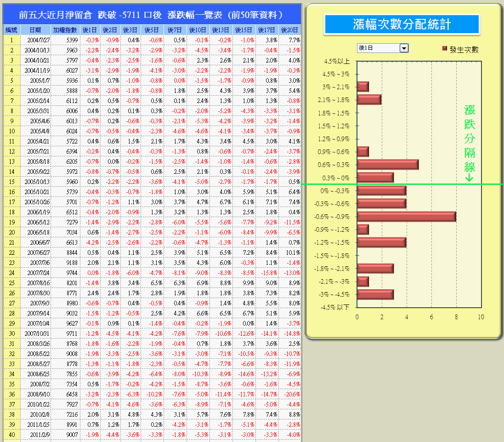The height and width of the screenshot is (442, 504).
Task: Select the 後20日 column header
Action: 289,30
